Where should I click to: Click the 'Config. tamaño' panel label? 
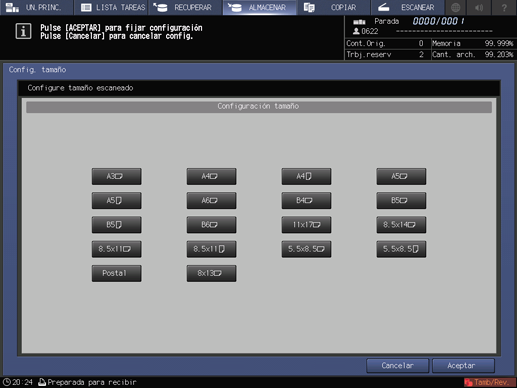(x=37, y=70)
